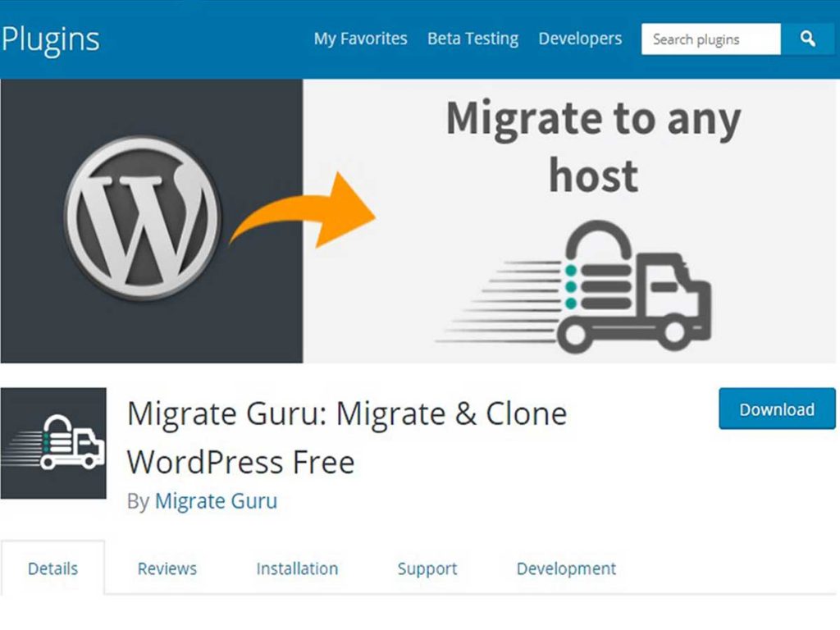
Task: Open the Migrate Guru author link
Action: (x=216, y=501)
